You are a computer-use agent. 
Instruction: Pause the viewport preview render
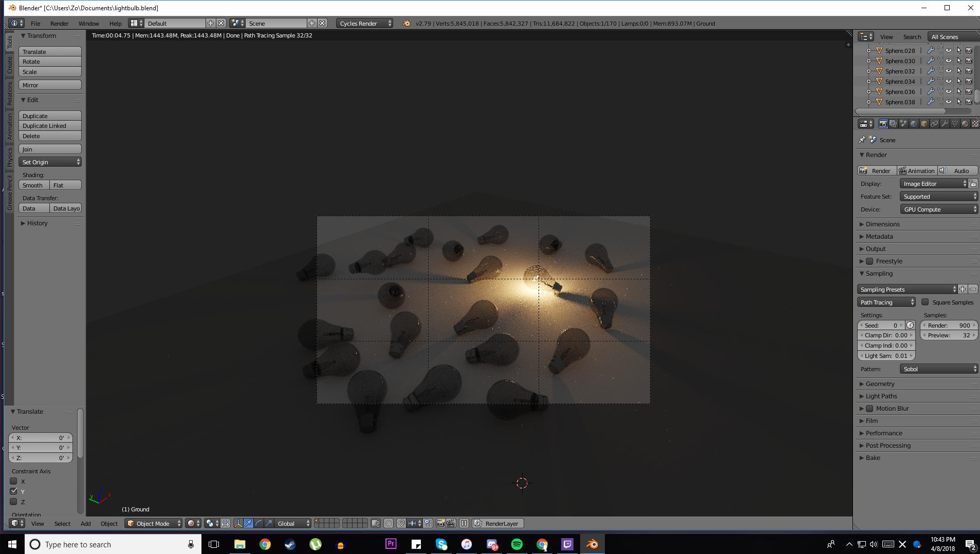pos(464,523)
